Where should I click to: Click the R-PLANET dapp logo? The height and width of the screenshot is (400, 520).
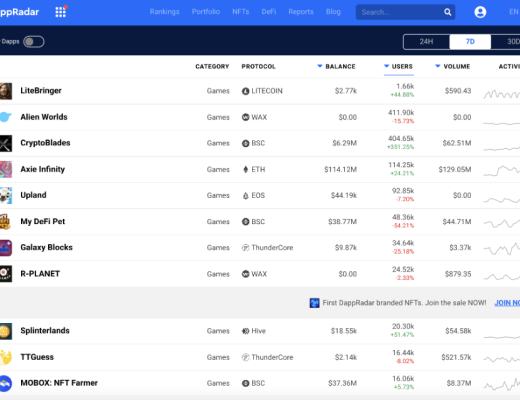coord(6,274)
